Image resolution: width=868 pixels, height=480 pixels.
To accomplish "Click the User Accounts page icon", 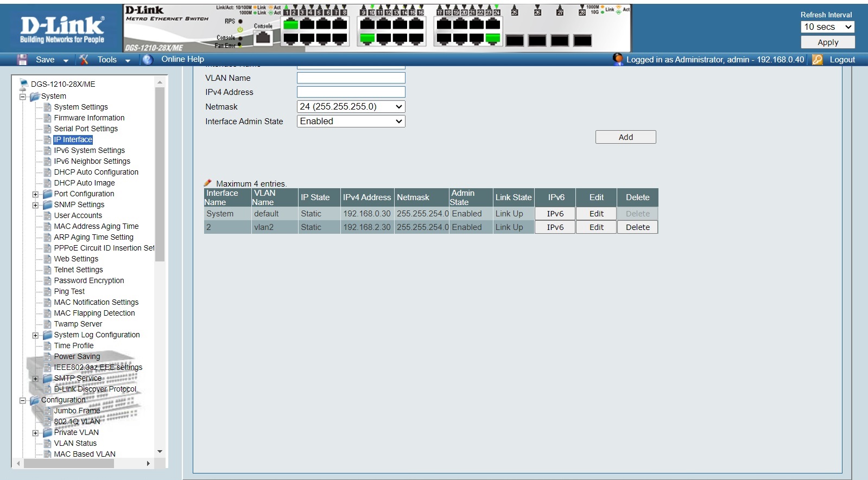I will click(x=47, y=216).
